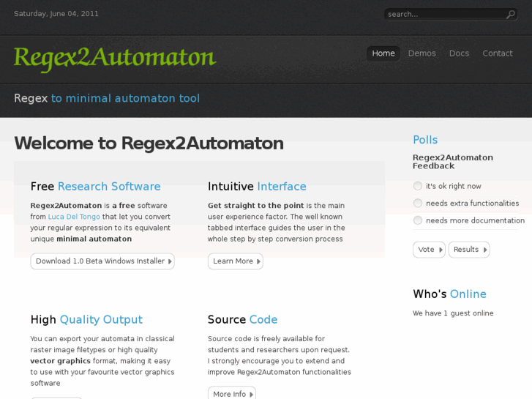The height and width of the screenshot is (399, 532).
Task: Click "Welcome to Regex2Automaton" heading
Action: [149, 143]
